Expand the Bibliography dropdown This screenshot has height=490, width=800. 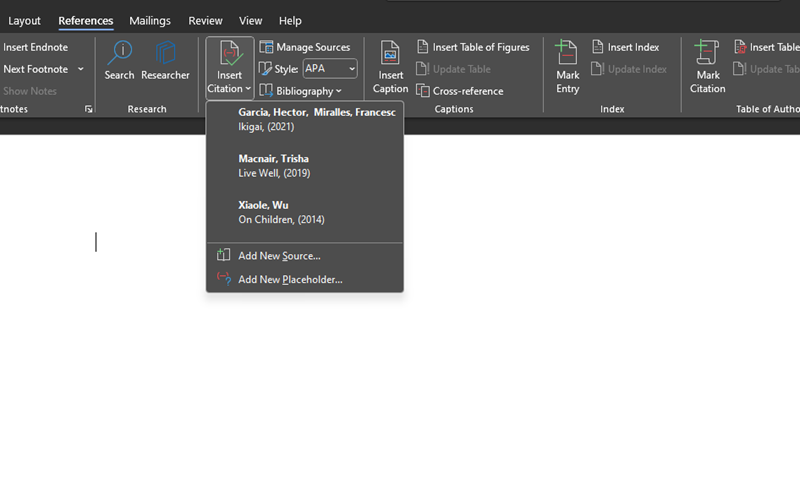click(300, 91)
